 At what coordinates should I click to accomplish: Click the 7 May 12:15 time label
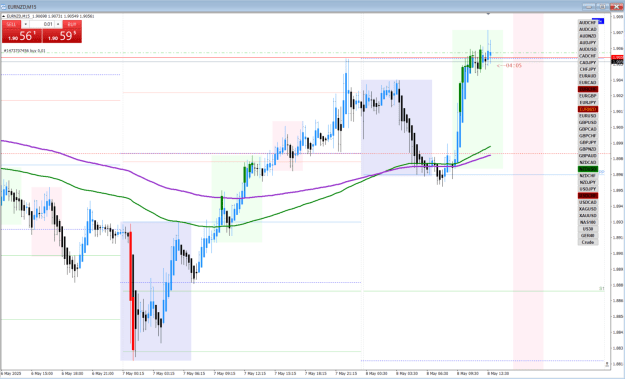pyautogui.click(x=255, y=373)
